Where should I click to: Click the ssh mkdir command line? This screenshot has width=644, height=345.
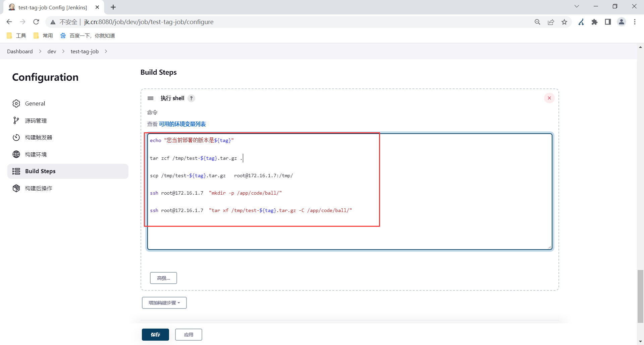pyautogui.click(x=216, y=193)
